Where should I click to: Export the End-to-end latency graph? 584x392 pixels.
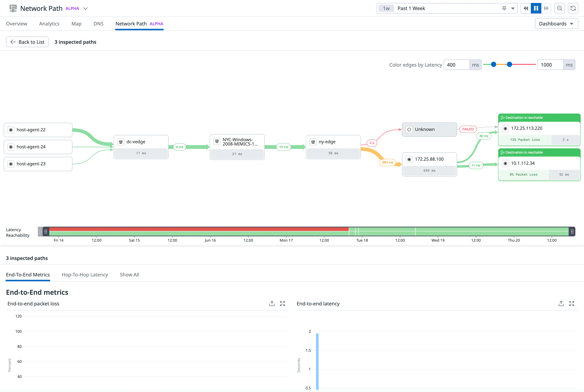pyautogui.click(x=561, y=304)
